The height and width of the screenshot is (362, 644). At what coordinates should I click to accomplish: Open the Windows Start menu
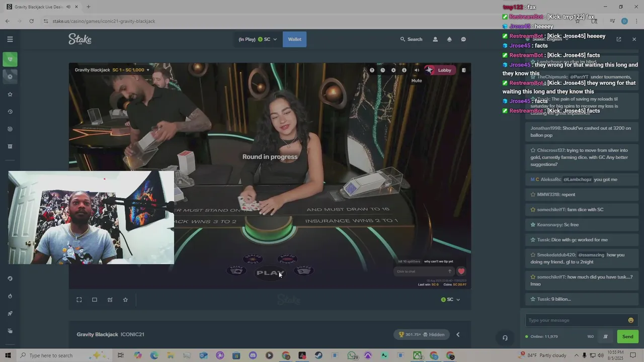(x=8, y=355)
